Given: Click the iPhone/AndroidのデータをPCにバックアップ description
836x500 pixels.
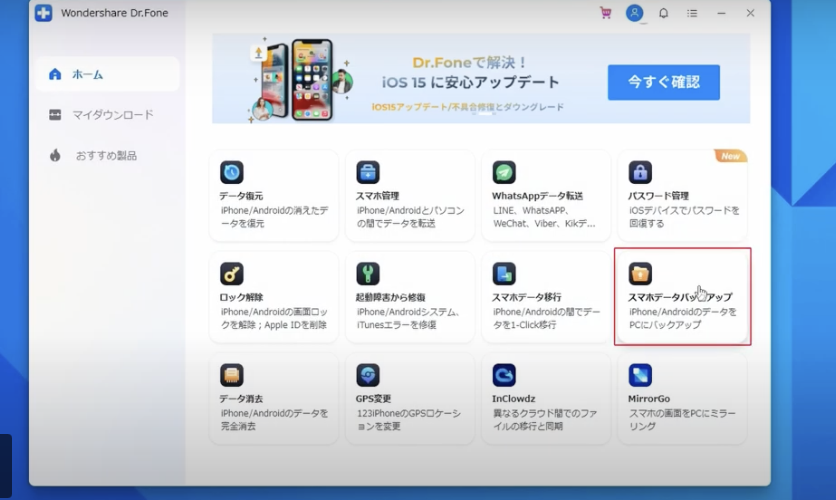Looking at the screenshot, I should (x=682, y=318).
